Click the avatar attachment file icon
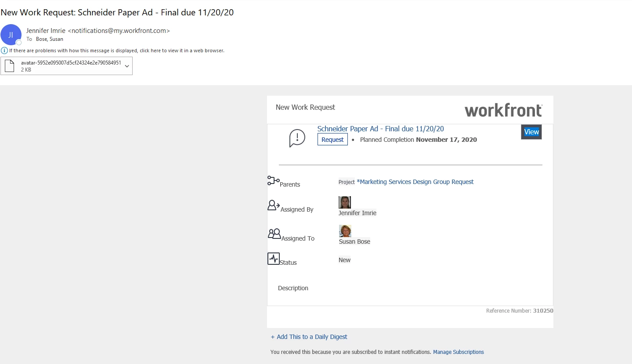 point(10,66)
